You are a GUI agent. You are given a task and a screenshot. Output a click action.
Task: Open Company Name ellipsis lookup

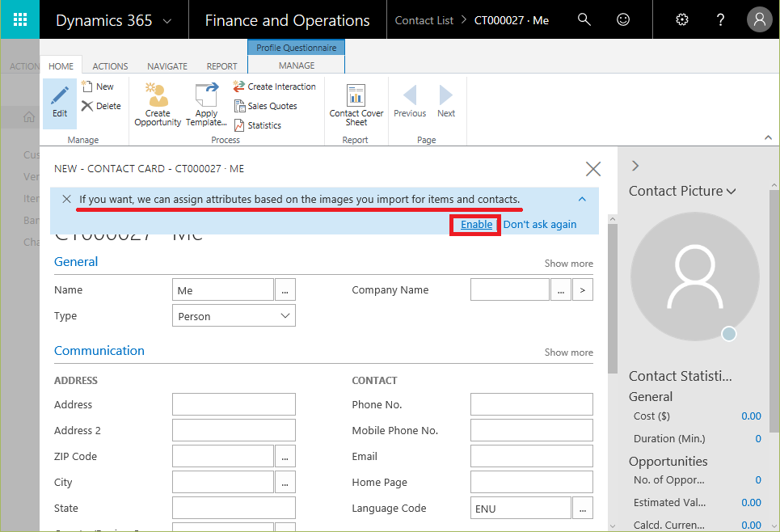(561, 290)
